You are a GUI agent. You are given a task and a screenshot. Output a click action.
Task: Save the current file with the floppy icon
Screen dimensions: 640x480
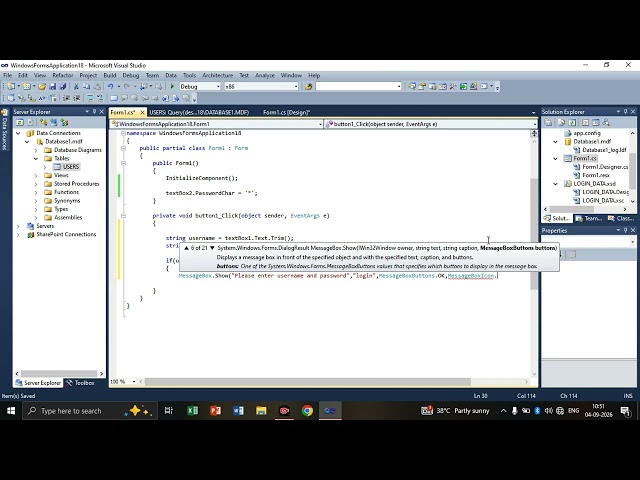point(53,87)
